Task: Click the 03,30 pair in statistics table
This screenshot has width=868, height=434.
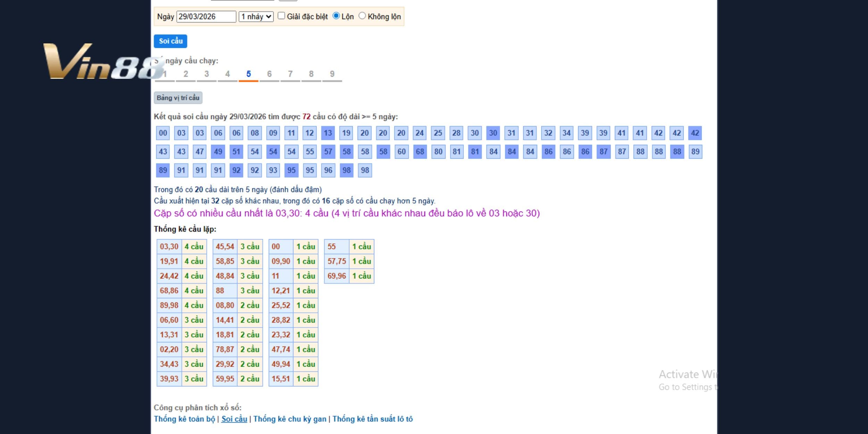Action: click(169, 247)
